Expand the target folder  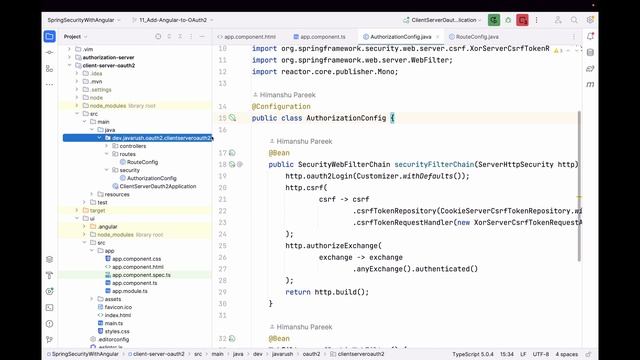point(77,210)
